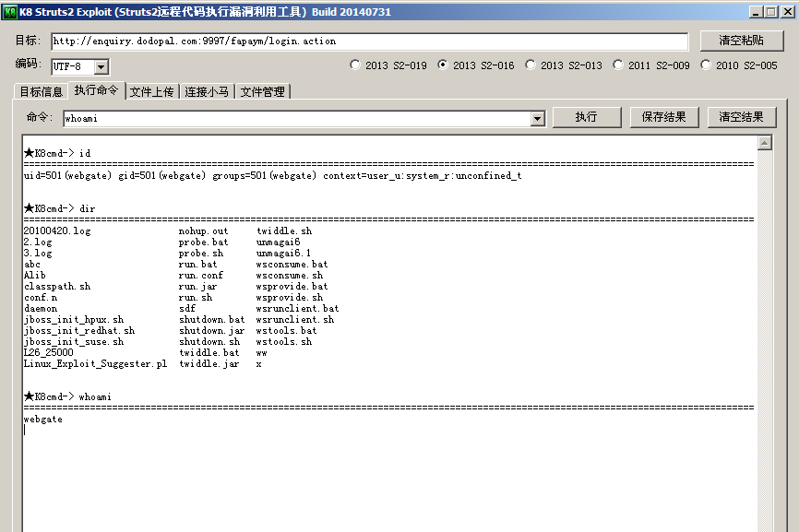
Task: Focus the target URL input field
Action: coord(369,41)
